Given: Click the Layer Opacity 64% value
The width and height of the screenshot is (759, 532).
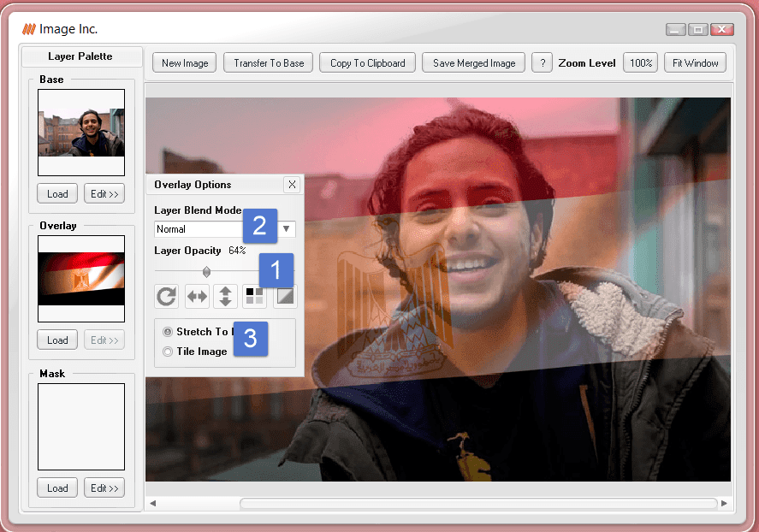Looking at the screenshot, I should coord(237,251).
